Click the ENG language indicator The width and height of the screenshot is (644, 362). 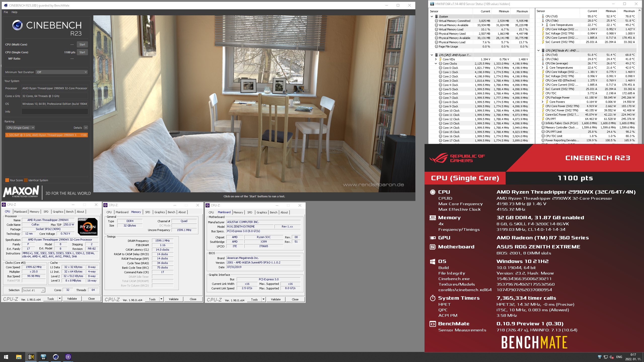[619, 357]
